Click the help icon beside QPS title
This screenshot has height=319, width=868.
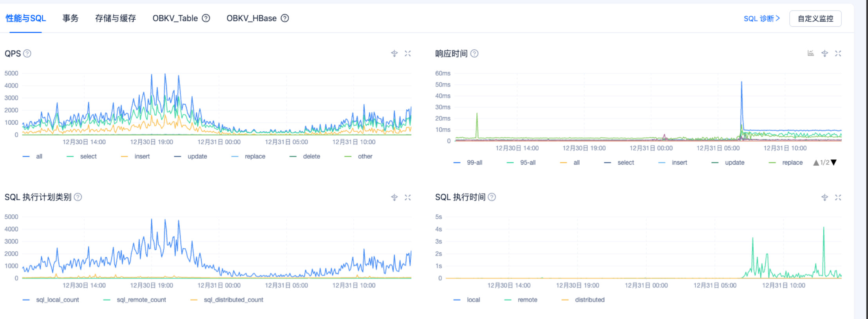[x=27, y=54]
